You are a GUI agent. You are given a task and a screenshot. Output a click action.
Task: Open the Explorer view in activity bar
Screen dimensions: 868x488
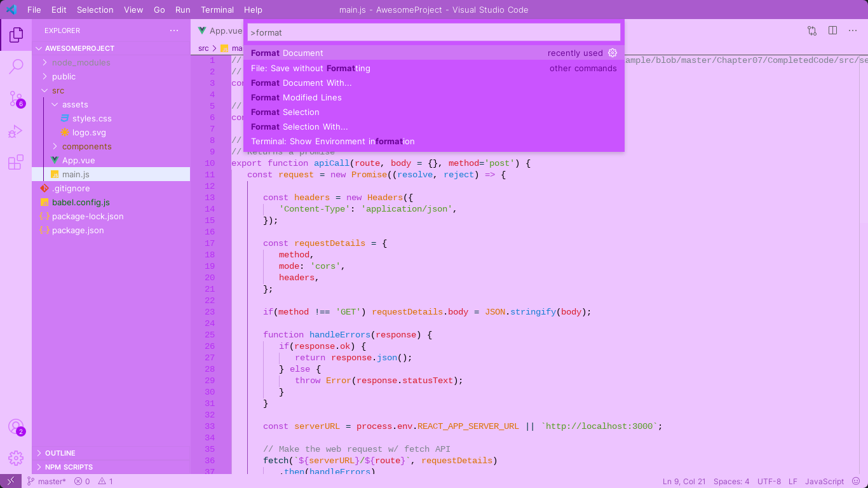coord(16,34)
